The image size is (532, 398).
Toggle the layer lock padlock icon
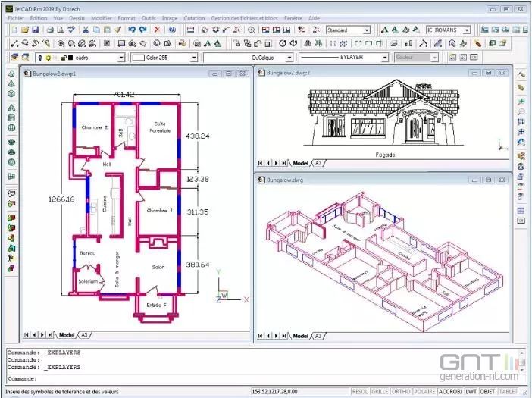point(64,58)
